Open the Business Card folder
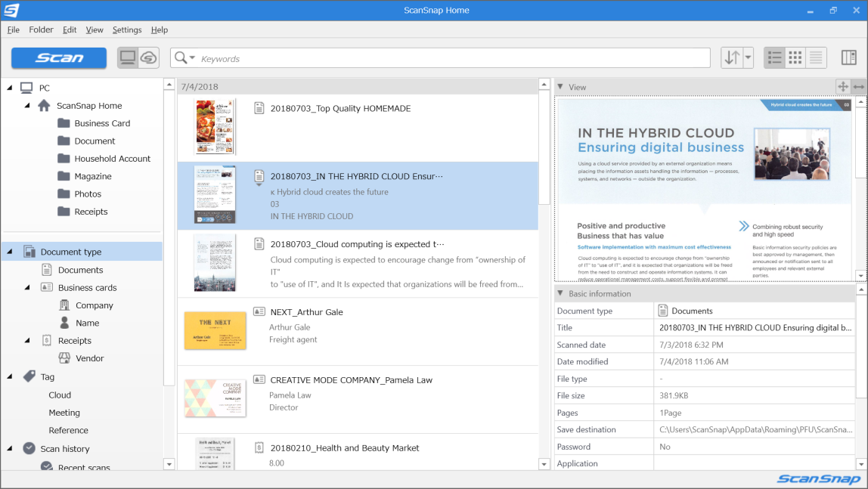868x489 pixels. pyautogui.click(x=102, y=123)
